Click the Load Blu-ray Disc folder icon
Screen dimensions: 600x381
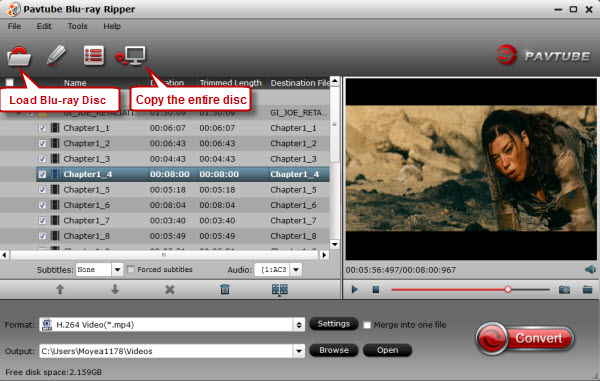[19, 56]
